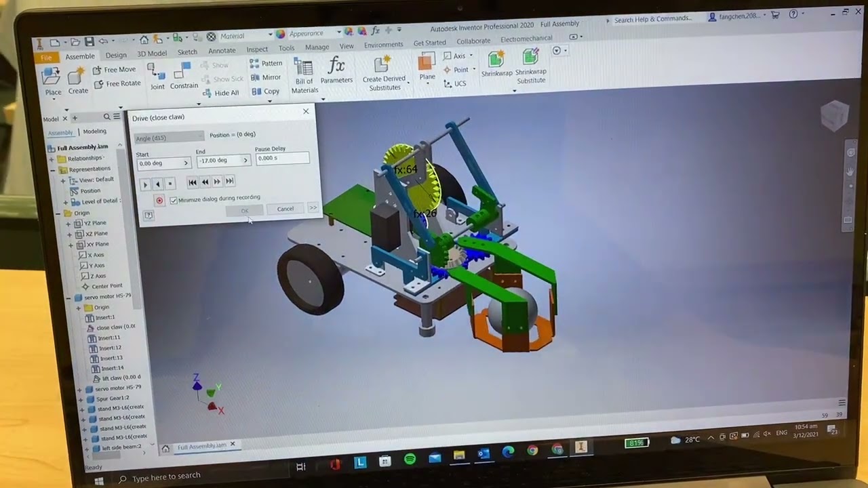Click the Hide All command
868x488 pixels.
(x=220, y=93)
